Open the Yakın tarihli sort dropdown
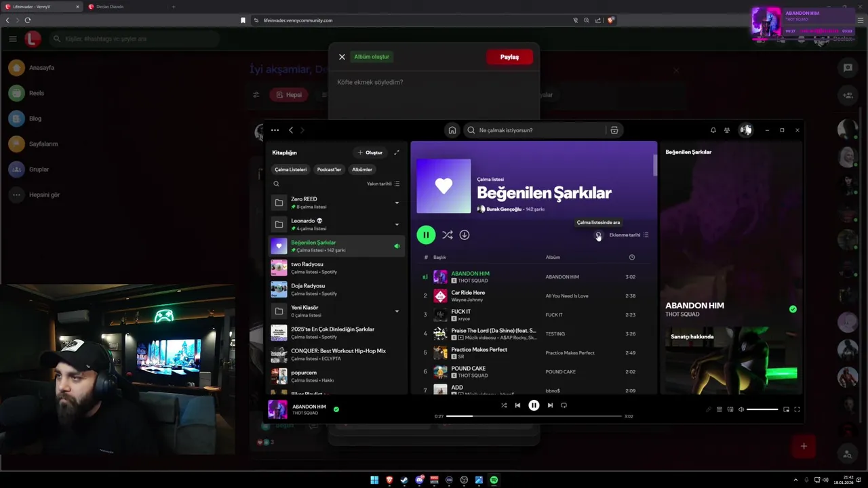Viewport: 868px width, 488px height. 383,184
